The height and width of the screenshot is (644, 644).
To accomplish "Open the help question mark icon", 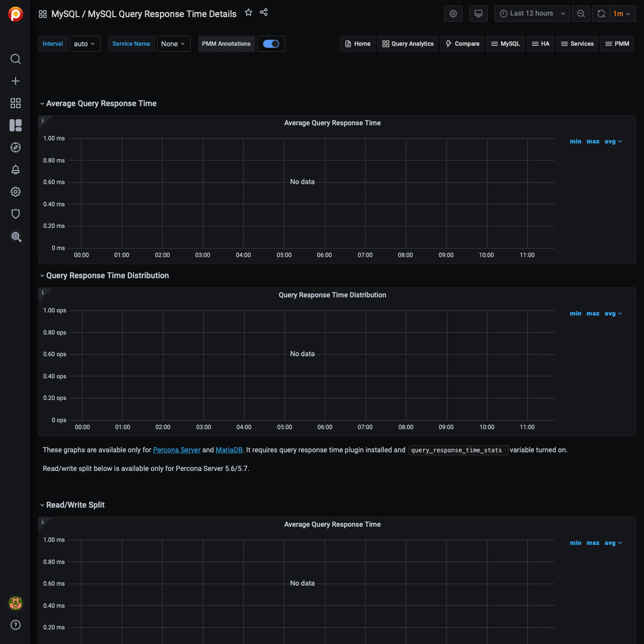I will pyautogui.click(x=16, y=625).
